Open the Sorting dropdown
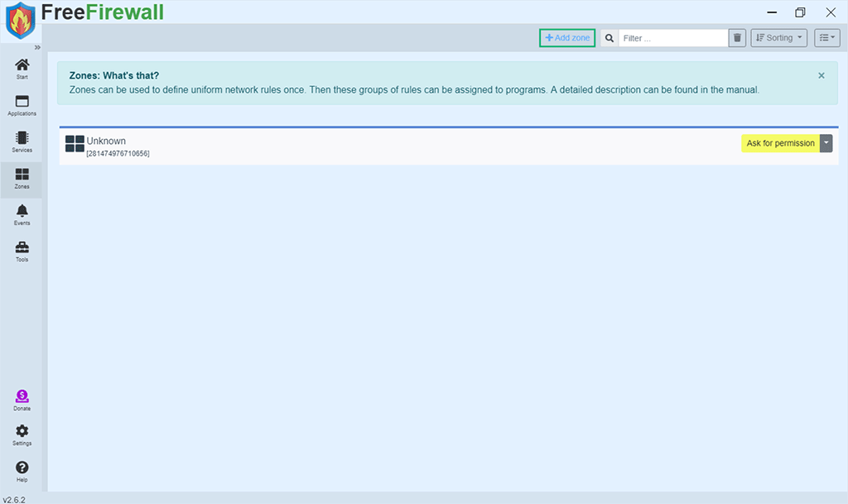 pos(779,38)
